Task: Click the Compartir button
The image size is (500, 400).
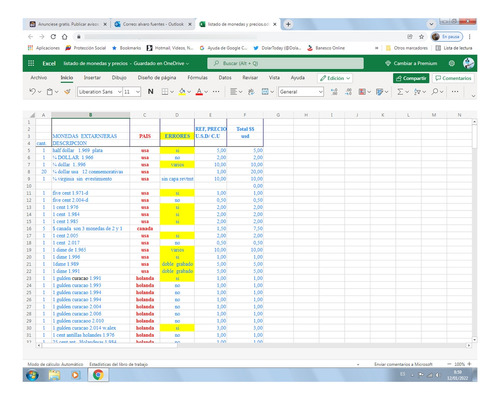Action: coord(411,78)
